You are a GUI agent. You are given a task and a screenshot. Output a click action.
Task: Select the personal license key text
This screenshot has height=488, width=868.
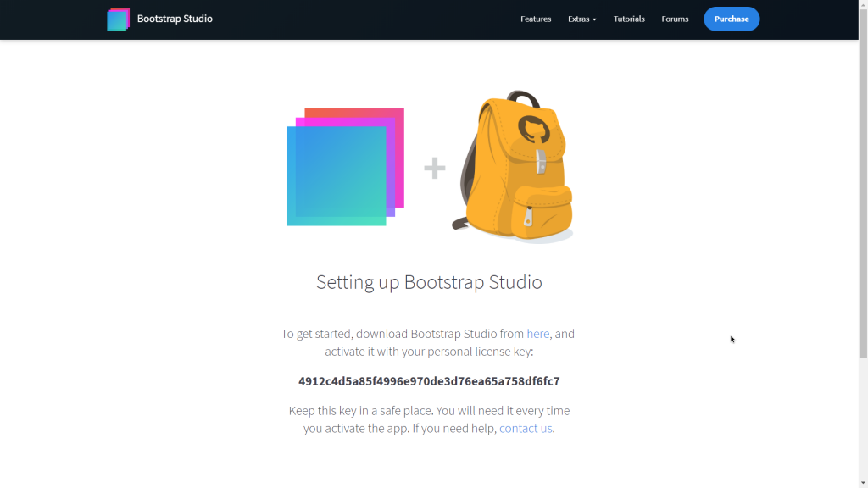pyautogui.click(x=429, y=381)
